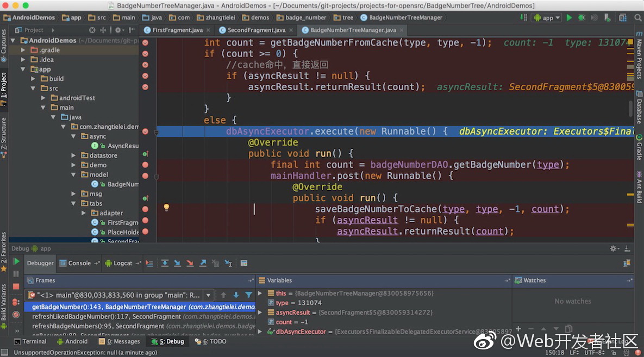Viewport: 644px width, 357px height.
Task: Switch to the SecondFragment.java editor tab
Action: point(255,30)
